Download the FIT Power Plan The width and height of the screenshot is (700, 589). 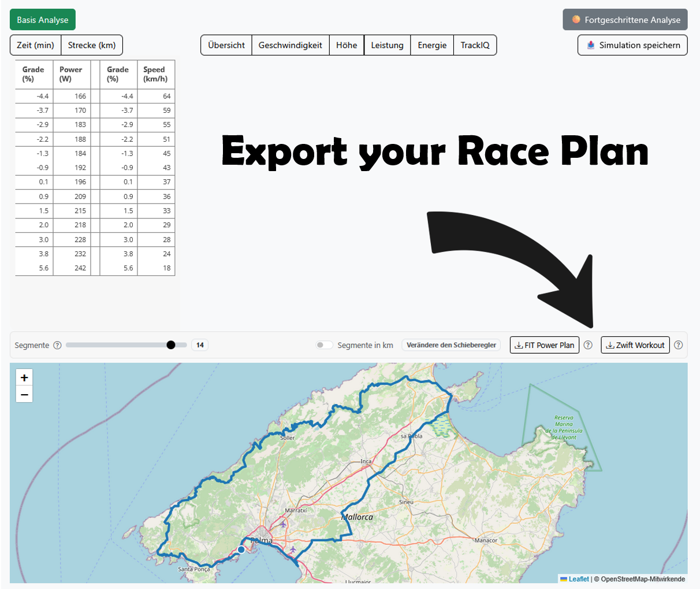[x=544, y=345]
